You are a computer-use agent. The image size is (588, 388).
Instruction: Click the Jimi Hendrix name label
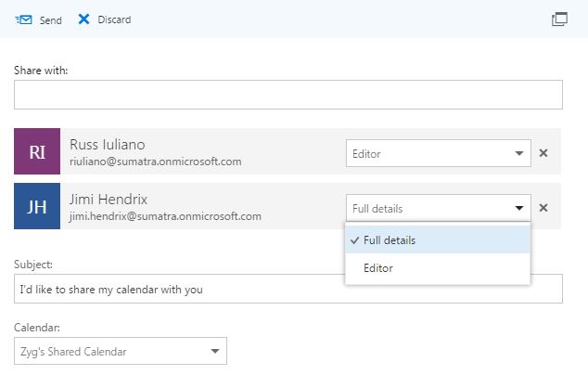coord(109,200)
